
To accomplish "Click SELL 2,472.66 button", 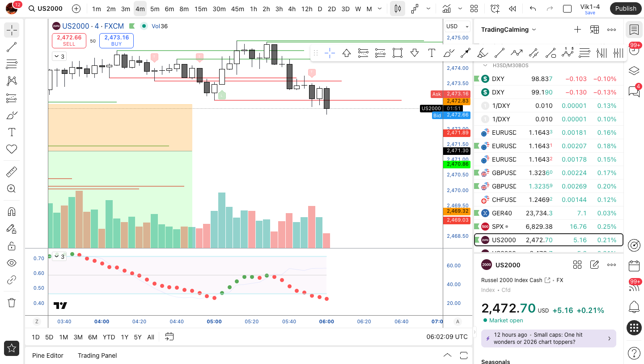I will [x=69, y=40].
